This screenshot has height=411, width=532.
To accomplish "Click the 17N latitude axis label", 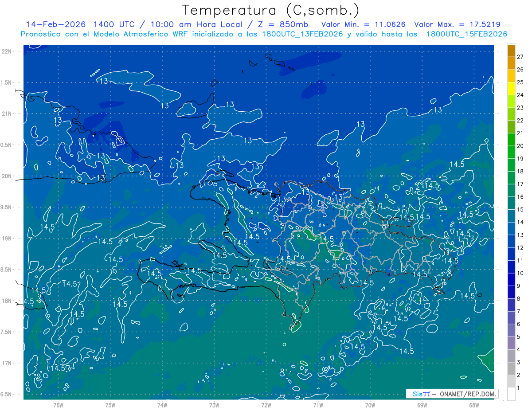I will tap(6, 363).
